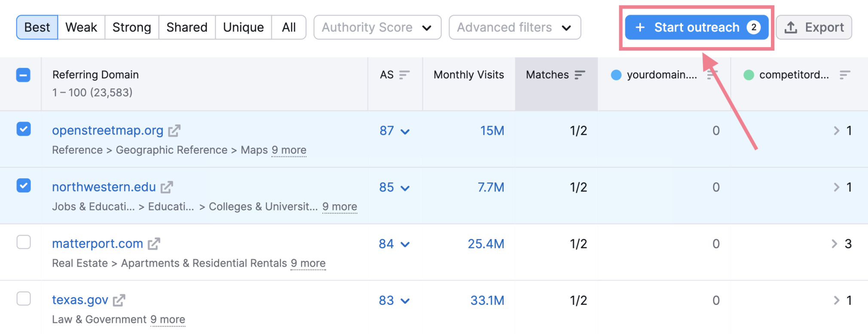868x334 pixels.
Task: Select the Best tab
Action: [37, 27]
